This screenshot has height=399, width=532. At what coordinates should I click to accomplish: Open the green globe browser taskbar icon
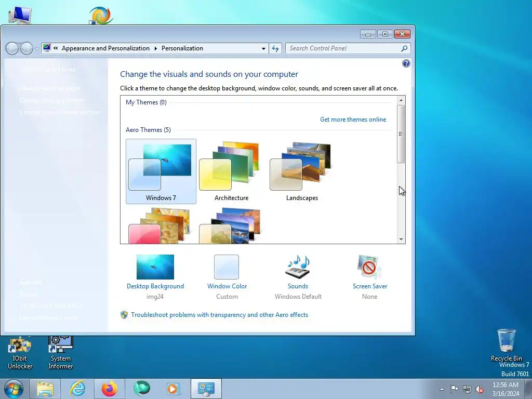[141, 389]
